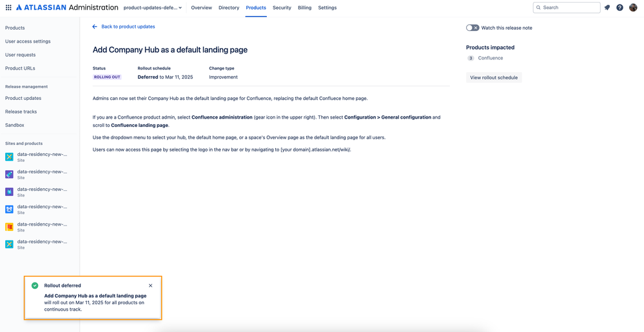
Task: Open the app switcher grid icon
Action: tap(8, 7)
